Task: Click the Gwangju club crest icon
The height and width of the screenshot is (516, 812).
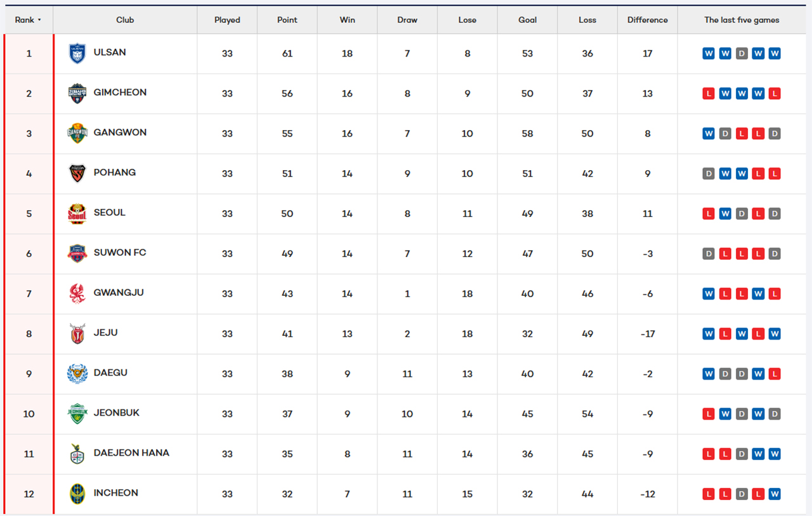Action: coord(77,293)
